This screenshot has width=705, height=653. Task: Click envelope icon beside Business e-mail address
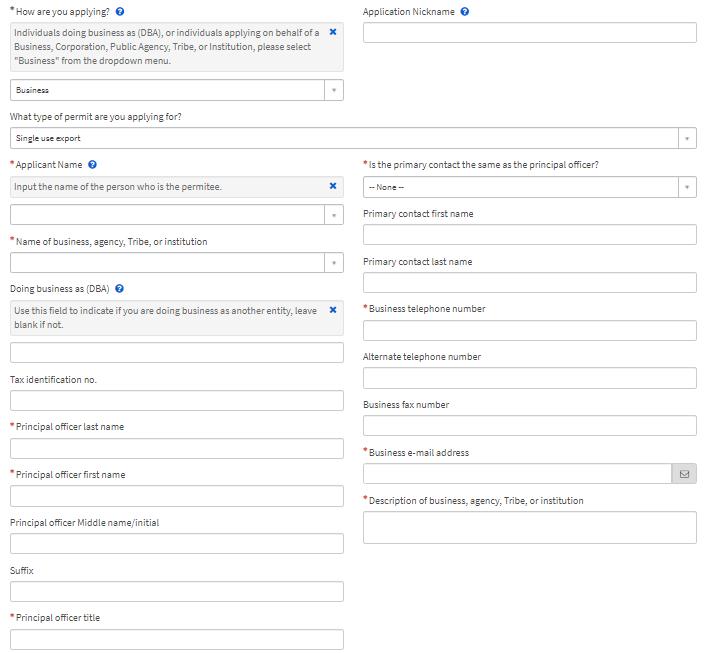(684, 474)
